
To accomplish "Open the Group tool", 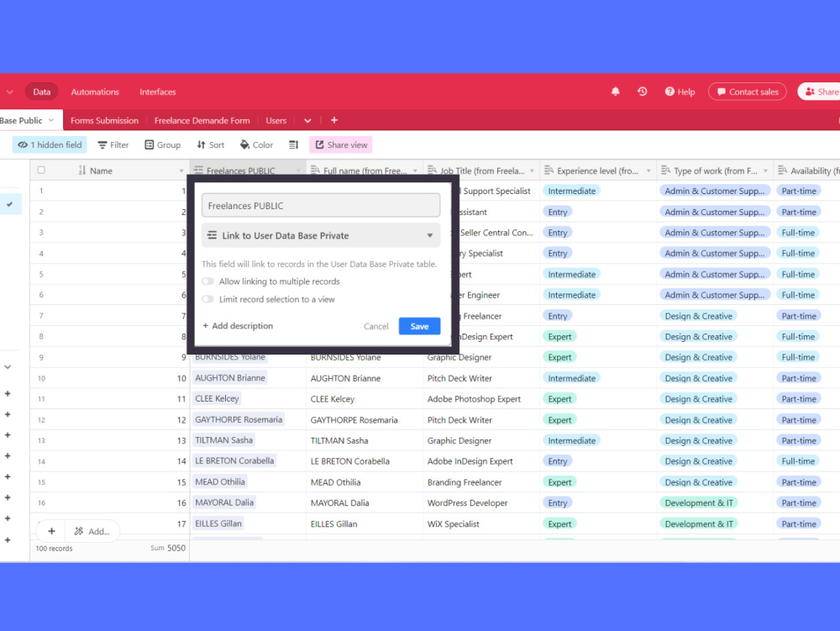I will point(162,145).
